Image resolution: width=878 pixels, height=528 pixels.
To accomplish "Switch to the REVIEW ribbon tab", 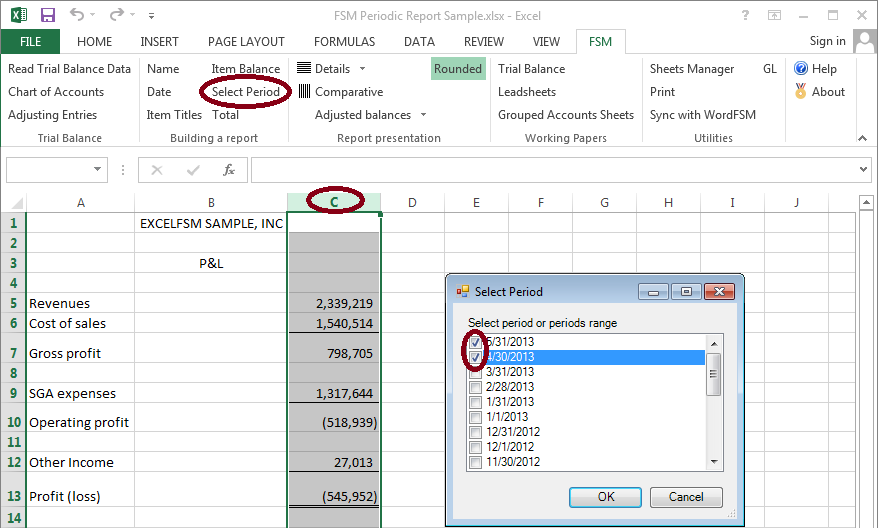I will 484,41.
